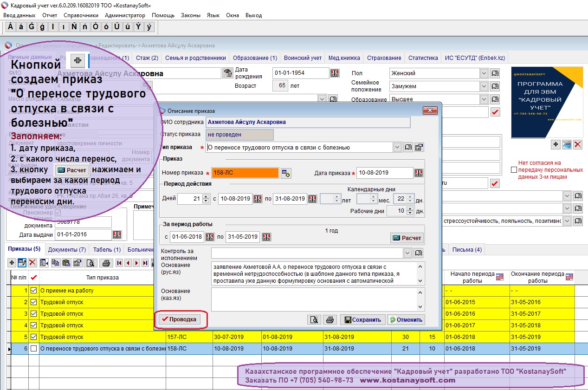Expand Контроль за исполнением dropdown

(407, 253)
